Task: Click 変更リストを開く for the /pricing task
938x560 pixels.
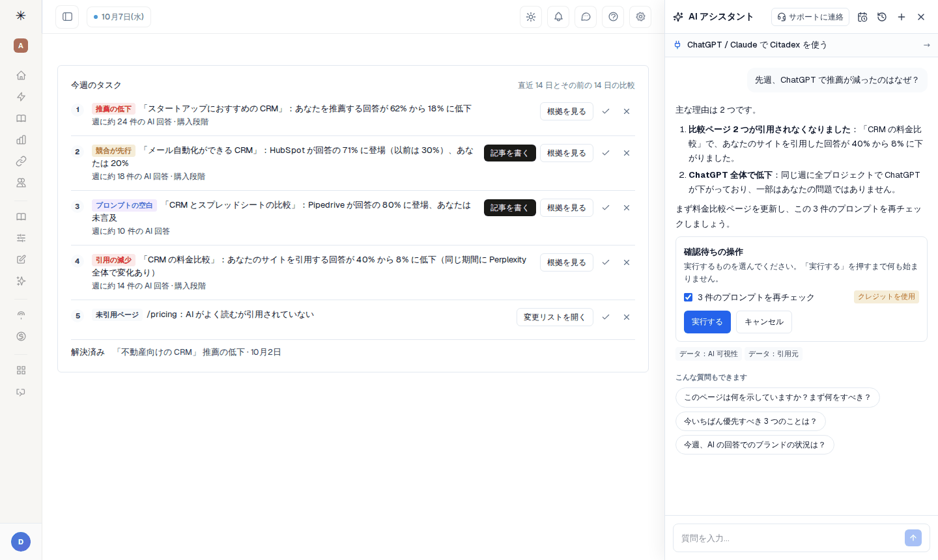Action: coord(555,317)
